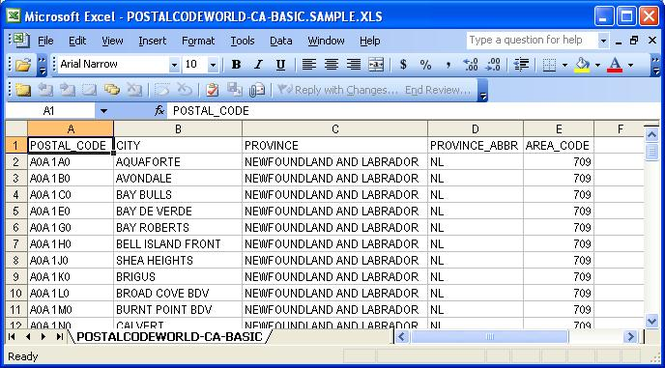
Task: Select column C header
Action: [335, 129]
